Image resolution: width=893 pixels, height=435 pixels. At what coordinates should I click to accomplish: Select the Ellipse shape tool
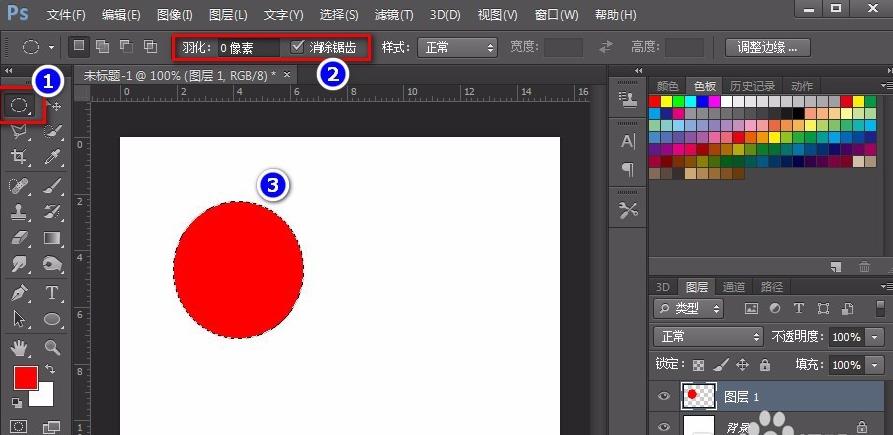tap(52, 319)
